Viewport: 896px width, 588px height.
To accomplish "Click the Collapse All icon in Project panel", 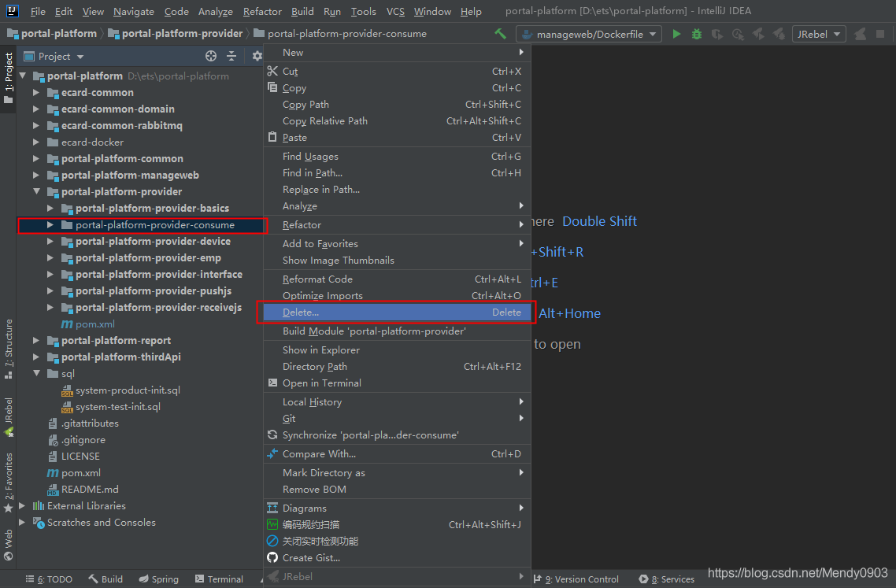I will (x=231, y=56).
